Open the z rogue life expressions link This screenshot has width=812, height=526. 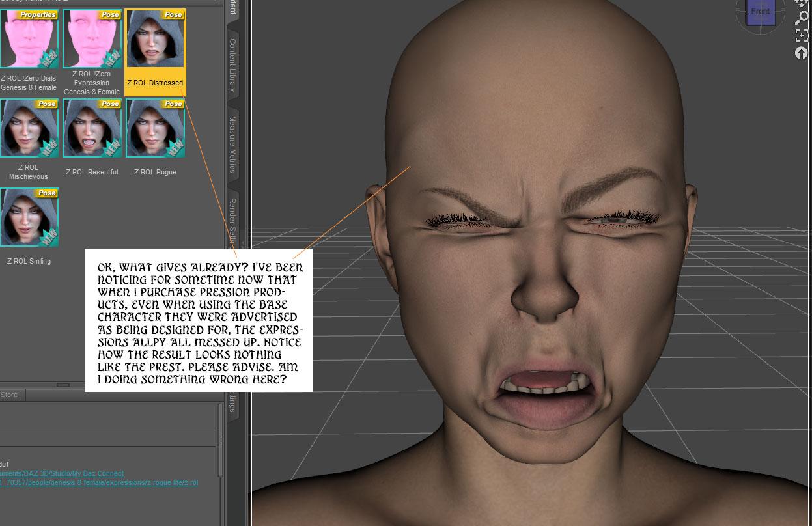pyautogui.click(x=99, y=482)
